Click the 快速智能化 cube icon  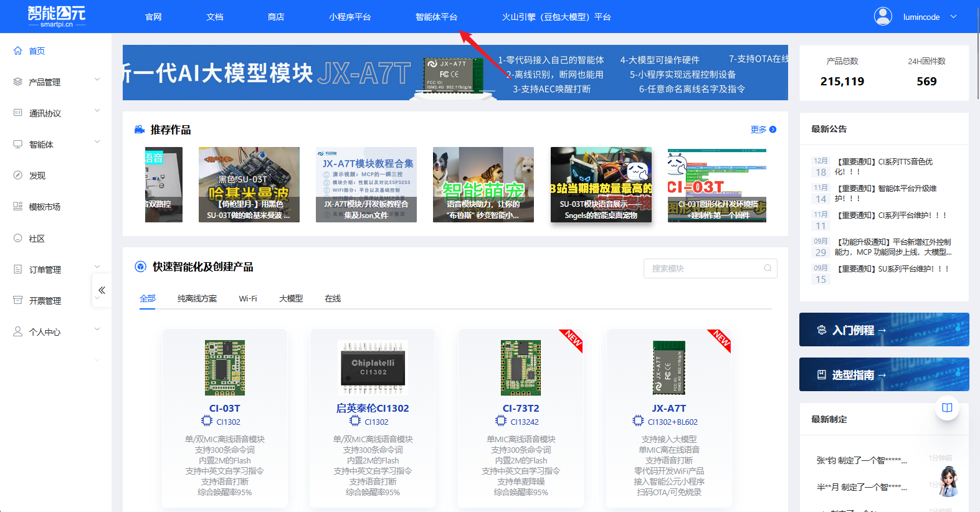(140, 267)
